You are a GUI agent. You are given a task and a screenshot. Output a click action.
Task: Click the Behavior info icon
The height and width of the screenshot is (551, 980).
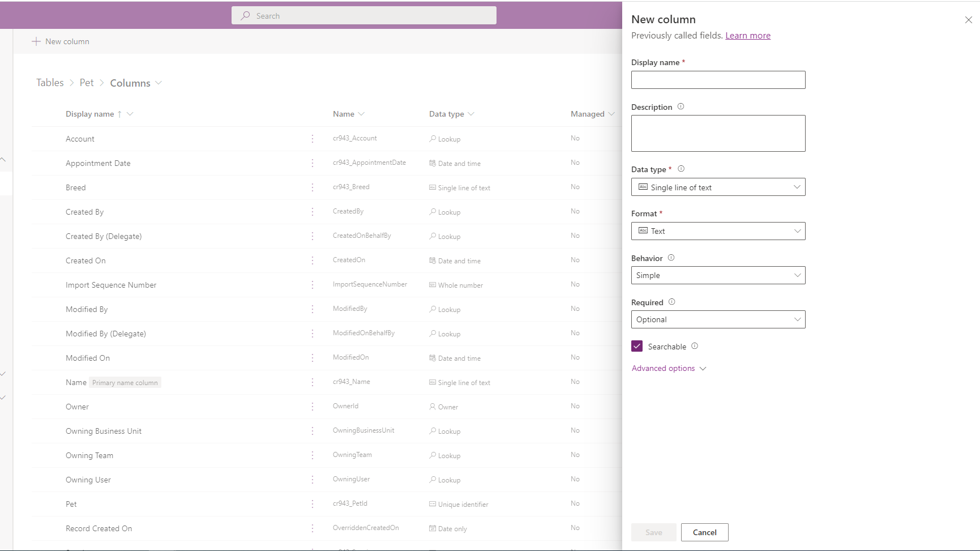click(671, 258)
